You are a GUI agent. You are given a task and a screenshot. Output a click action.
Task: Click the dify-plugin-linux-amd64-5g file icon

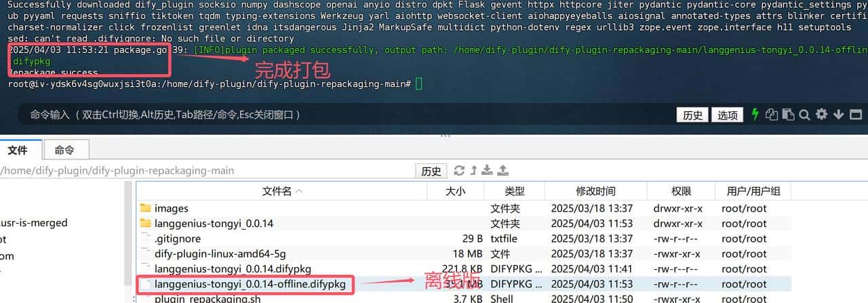[145, 254]
